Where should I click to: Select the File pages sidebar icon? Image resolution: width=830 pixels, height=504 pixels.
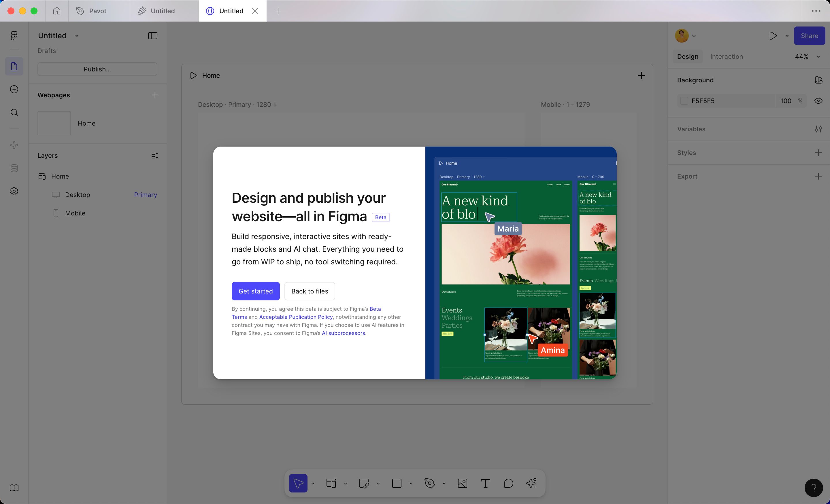[14, 66]
